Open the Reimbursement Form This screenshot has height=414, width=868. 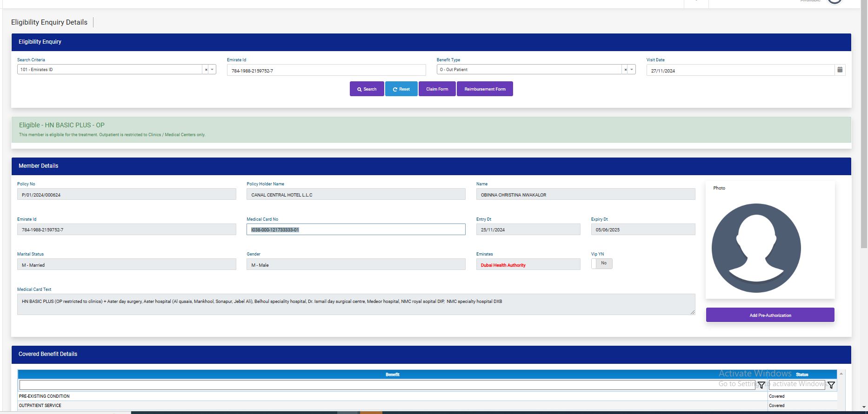pyautogui.click(x=485, y=89)
